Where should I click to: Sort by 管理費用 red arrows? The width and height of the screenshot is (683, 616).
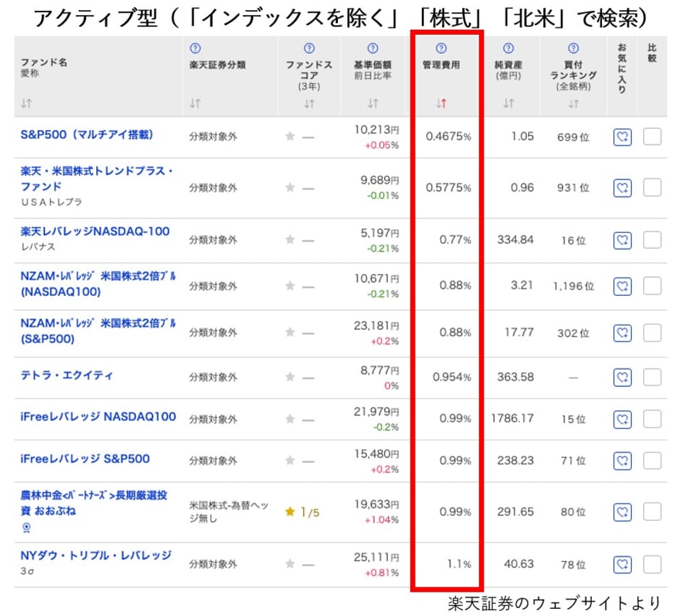(441, 103)
